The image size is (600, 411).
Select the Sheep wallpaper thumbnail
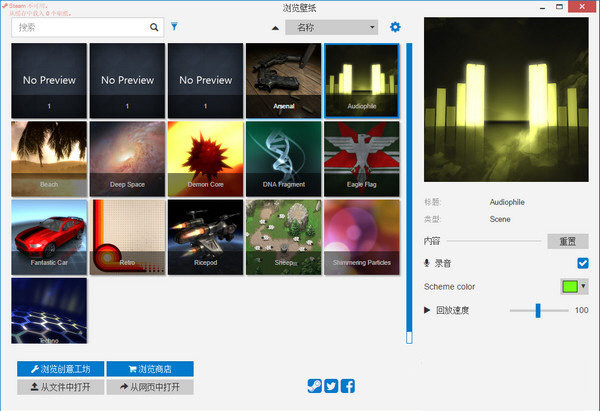(283, 237)
